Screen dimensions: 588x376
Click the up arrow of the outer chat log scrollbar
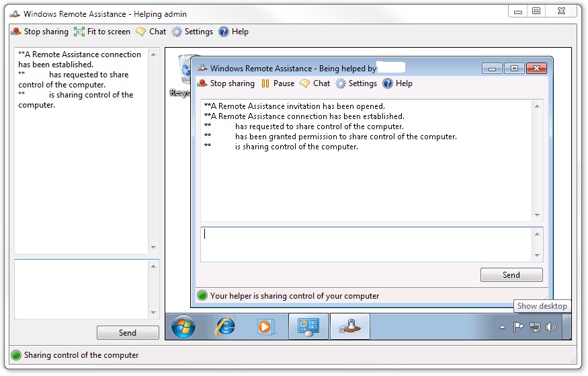[153, 54]
